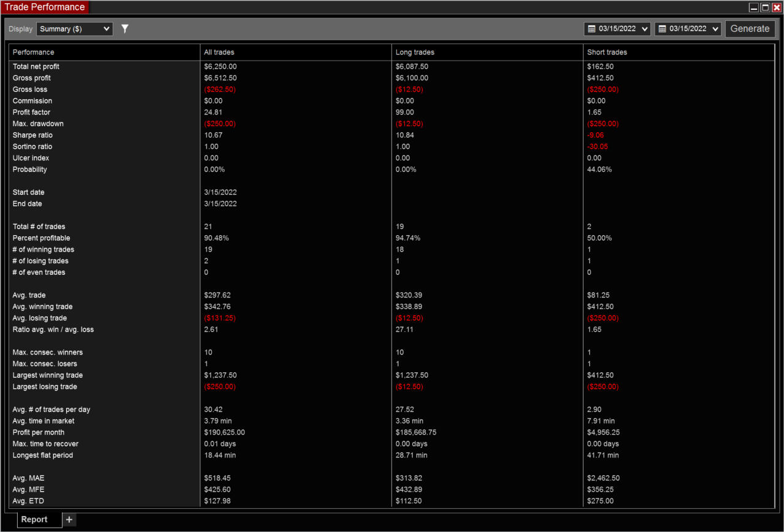Click the $4,956.25 short profit per month
The image size is (784, 532).
(603, 432)
